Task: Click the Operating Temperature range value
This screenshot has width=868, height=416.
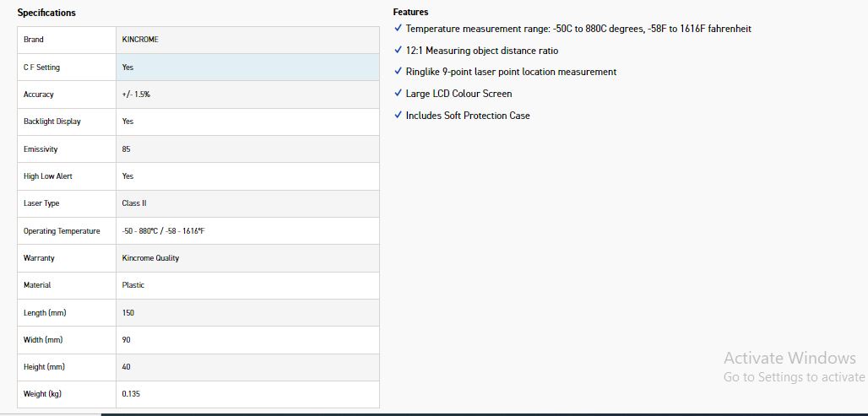Action: (x=163, y=231)
